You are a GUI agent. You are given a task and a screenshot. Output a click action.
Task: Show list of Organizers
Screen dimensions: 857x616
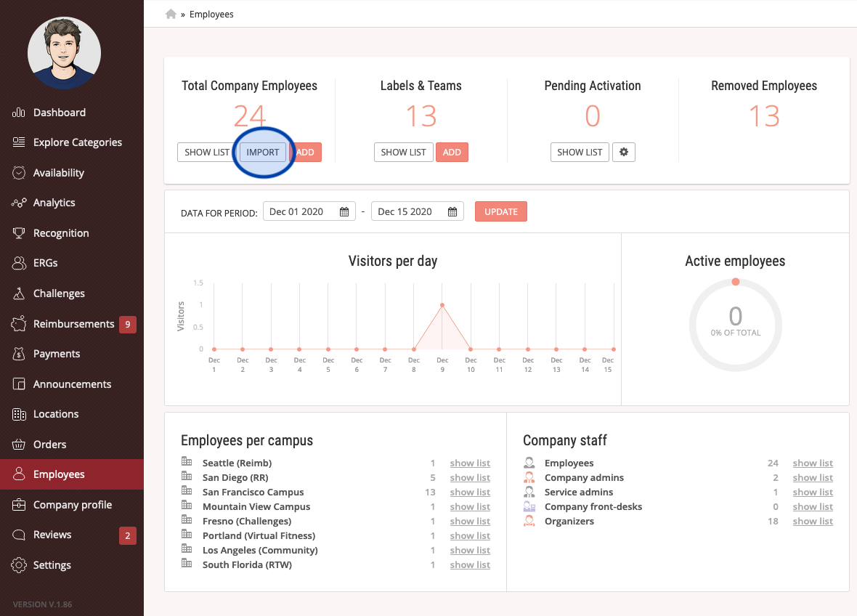tap(813, 522)
